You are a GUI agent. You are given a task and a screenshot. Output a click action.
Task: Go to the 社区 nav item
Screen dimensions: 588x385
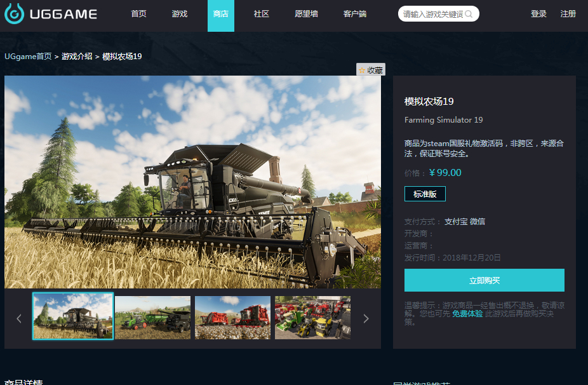tap(262, 14)
